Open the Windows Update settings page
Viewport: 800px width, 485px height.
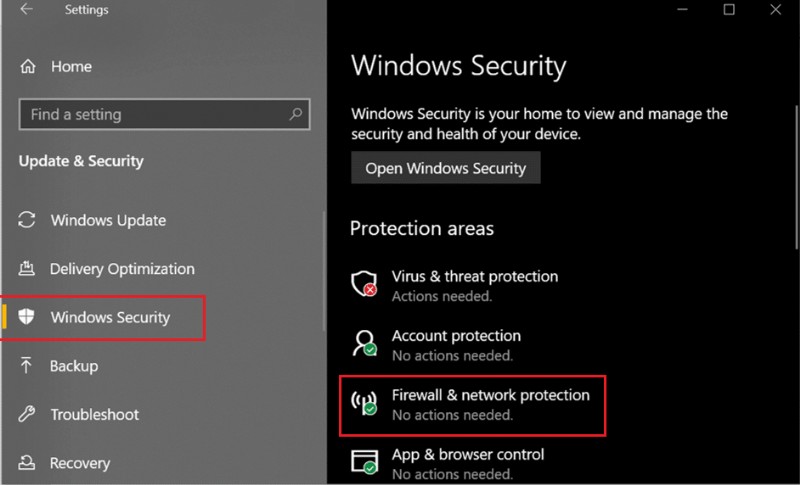pos(108,220)
